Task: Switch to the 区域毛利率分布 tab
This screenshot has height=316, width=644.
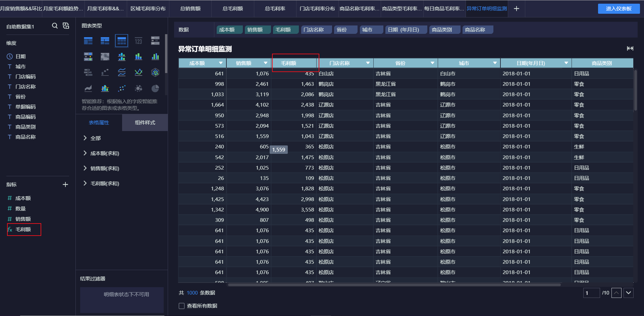Action: pos(148,9)
